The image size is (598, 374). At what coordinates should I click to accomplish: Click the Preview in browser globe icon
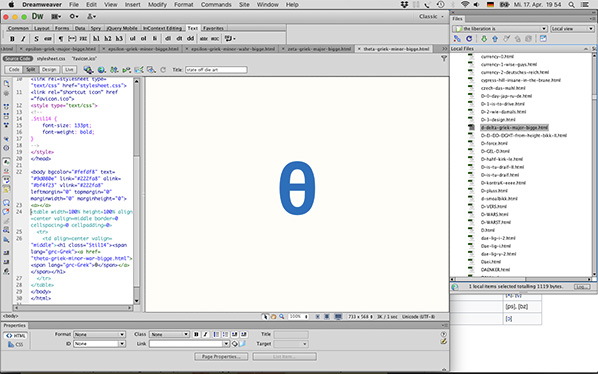point(101,70)
